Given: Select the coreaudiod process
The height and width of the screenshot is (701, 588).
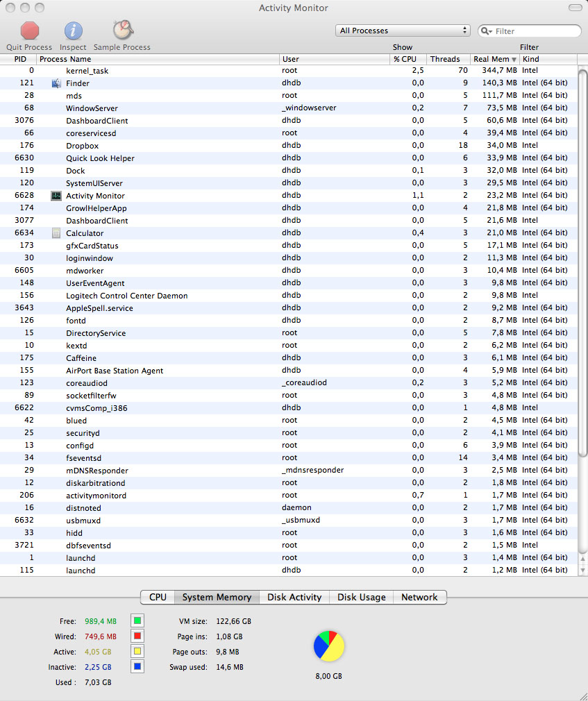Looking at the screenshot, I should [x=288, y=383].
